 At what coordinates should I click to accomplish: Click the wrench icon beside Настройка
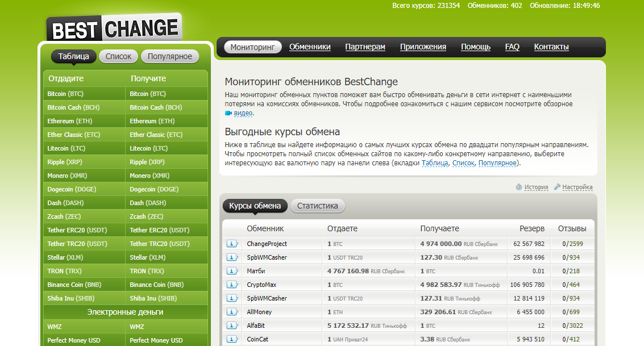pyautogui.click(x=557, y=187)
